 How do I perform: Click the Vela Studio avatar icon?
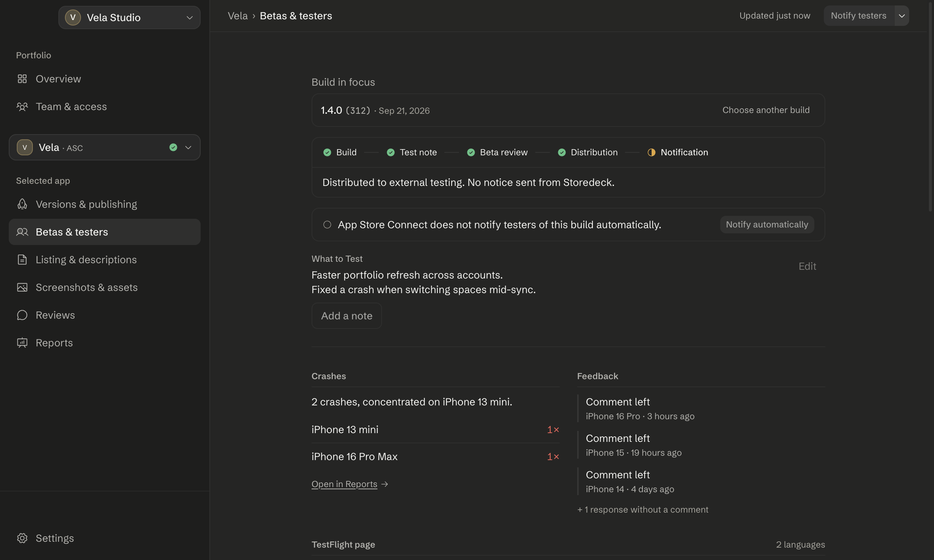pos(73,17)
